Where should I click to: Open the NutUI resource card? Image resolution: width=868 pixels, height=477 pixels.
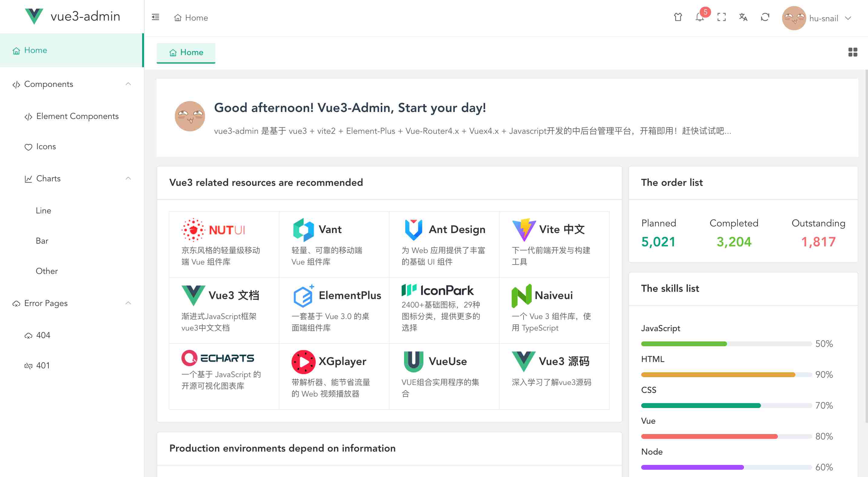pos(224,244)
